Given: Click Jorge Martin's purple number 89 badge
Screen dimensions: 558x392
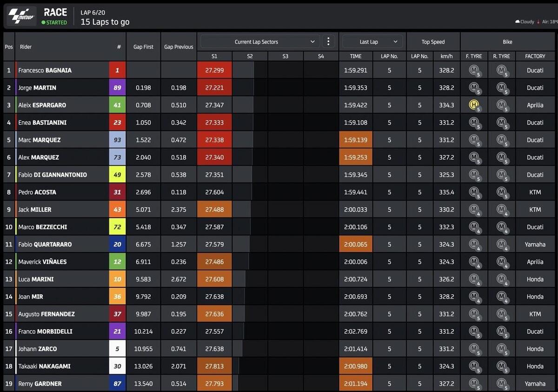Looking at the screenshot, I should tap(117, 88).
